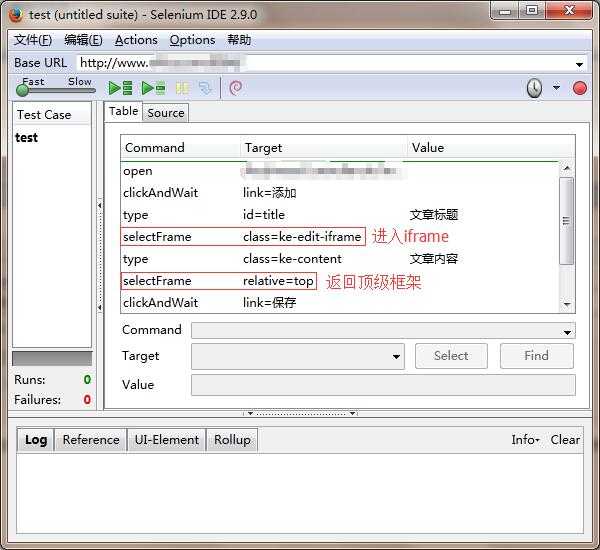Select the 'open' command row
The height and width of the screenshot is (550, 600).
pos(340,171)
